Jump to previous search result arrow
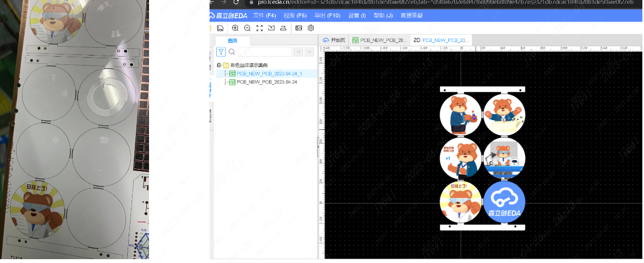The height and width of the screenshot is (263, 644). pyautogui.click(x=299, y=52)
